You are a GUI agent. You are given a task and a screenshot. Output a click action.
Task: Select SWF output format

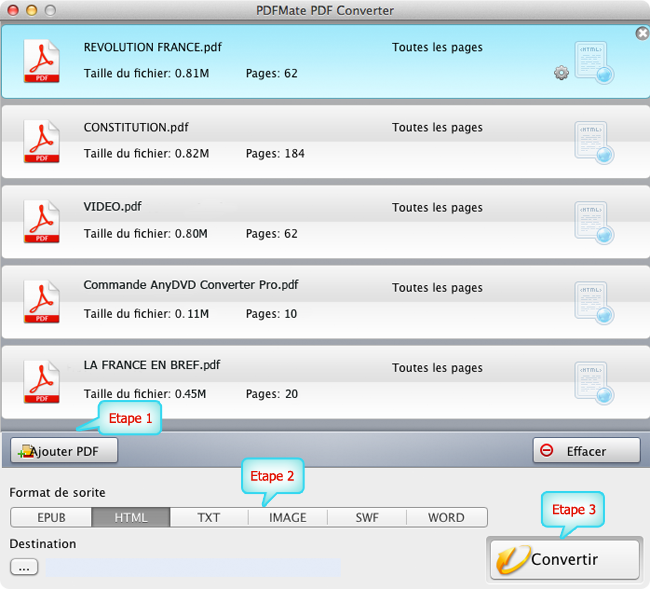click(x=367, y=517)
